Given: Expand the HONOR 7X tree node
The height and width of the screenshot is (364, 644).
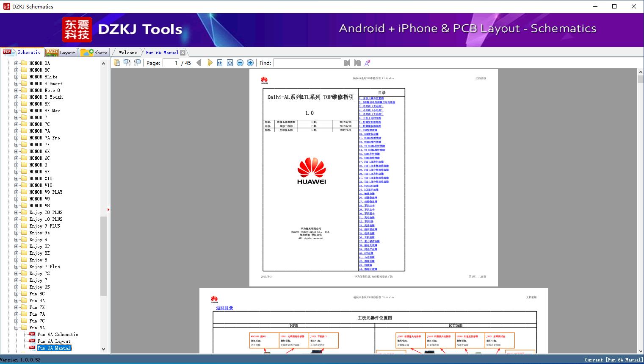Looking at the screenshot, I should [x=16, y=144].
